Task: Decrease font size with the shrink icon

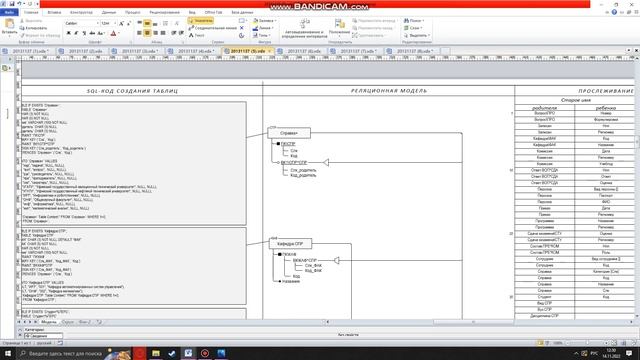Action: pyautogui.click(x=129, y=24)
